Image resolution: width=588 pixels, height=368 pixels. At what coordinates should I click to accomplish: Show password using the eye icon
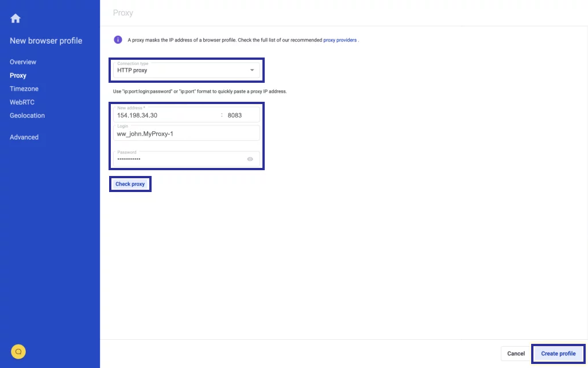pyautogui.click(x=250, y=159)
